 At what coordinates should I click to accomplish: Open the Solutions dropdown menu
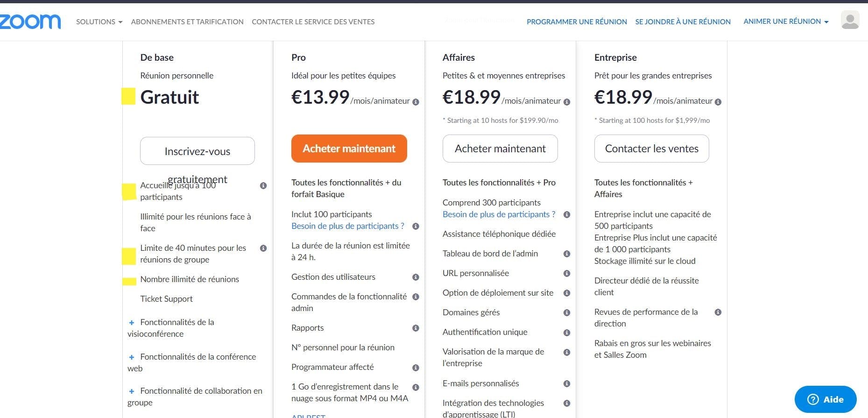(x=99, y=22)
